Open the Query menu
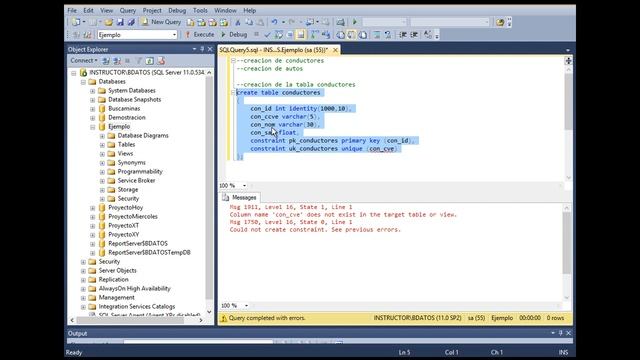 point(128,10)
